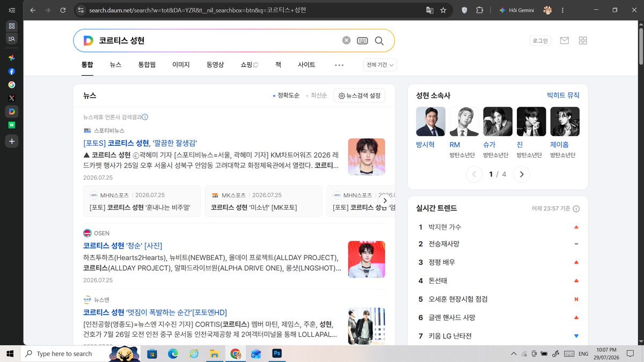This screenshot has width=644, height=362.
Task: Show hidden system tray icons
Action: point(514,353)
